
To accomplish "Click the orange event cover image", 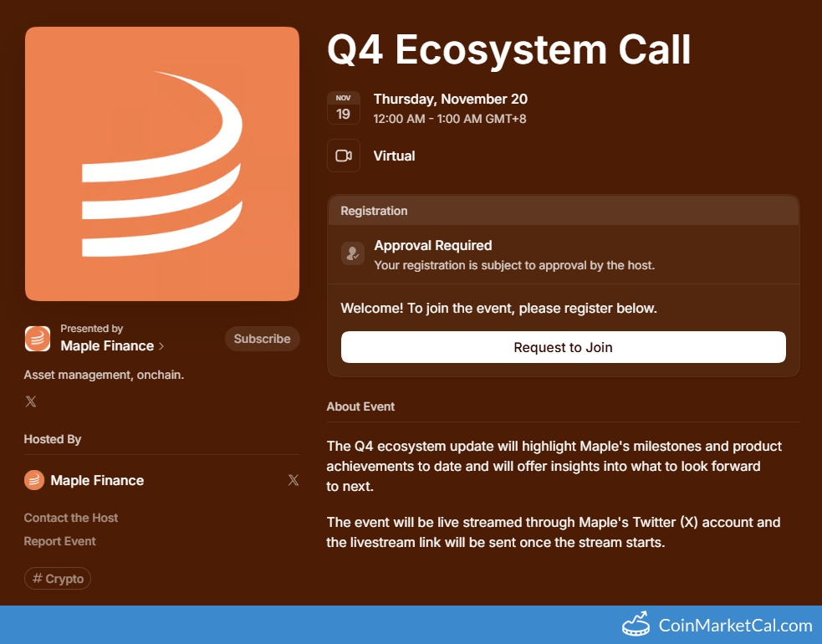I will [x=162, y=163].
